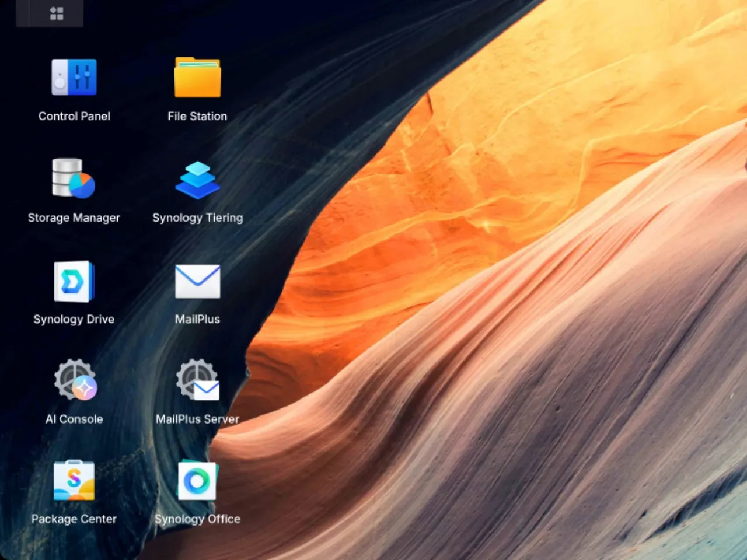Open Storage Manager disk icon
Screen dimensions: 747x560
click(74, 178)
